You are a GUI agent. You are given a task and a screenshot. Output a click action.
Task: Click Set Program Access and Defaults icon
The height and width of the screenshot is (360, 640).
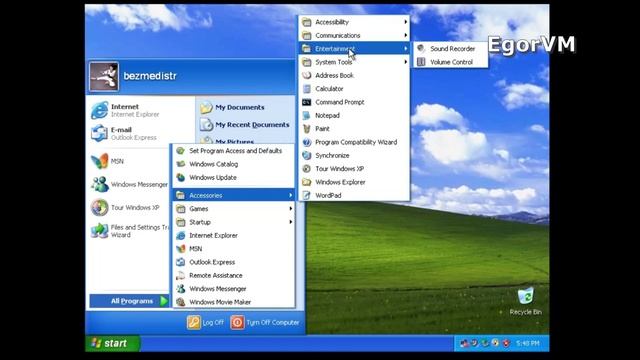click(x=180, y=151)
